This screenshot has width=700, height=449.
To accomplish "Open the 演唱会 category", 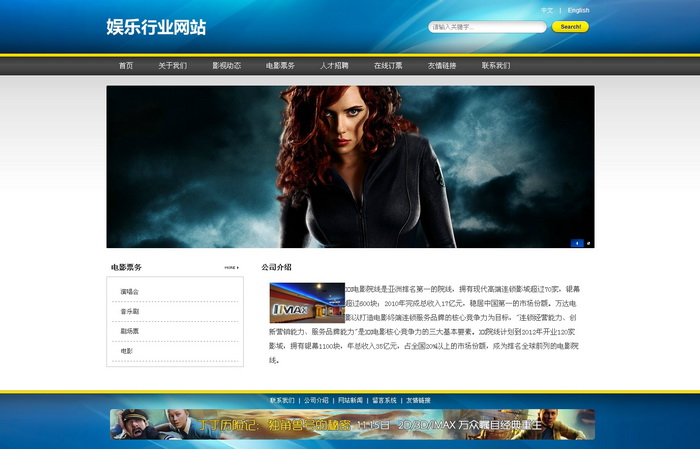I will coord(129,291).
